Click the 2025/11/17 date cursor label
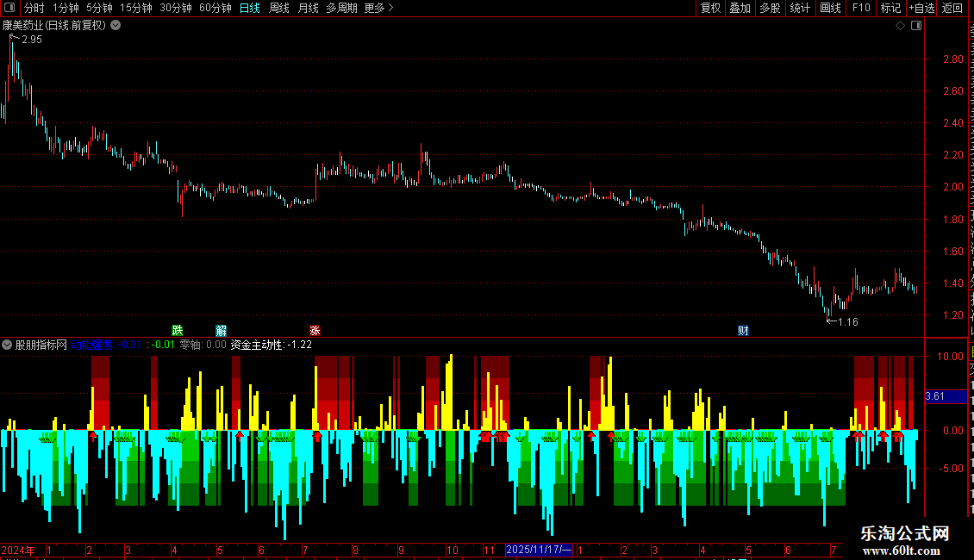The width and height of the screenshot is (974, 560). (539, 550)
